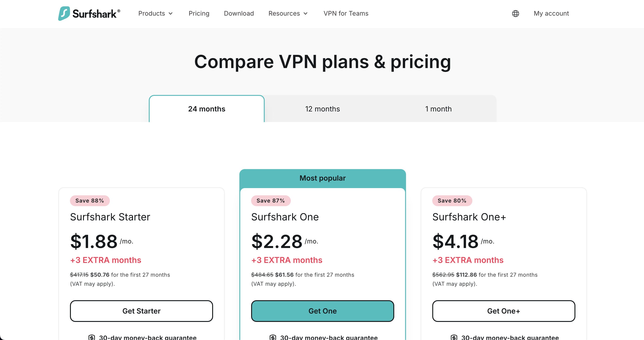Expand the Products dropdown chevron
This screenshot has height=340, width=644.
[x=171, y=14]
